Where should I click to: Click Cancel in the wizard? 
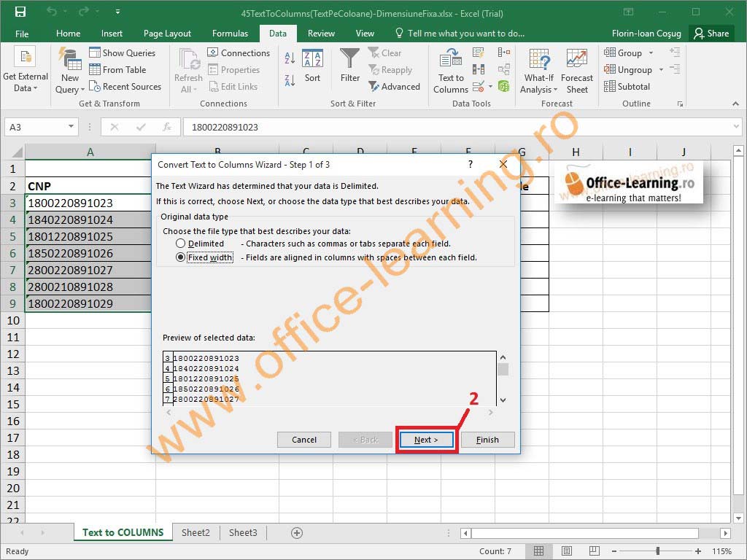point(304,440)
